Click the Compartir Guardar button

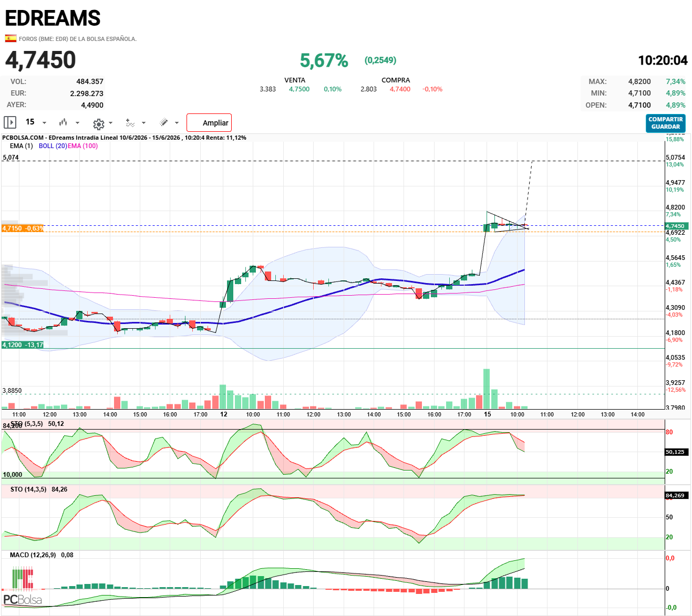666,123
